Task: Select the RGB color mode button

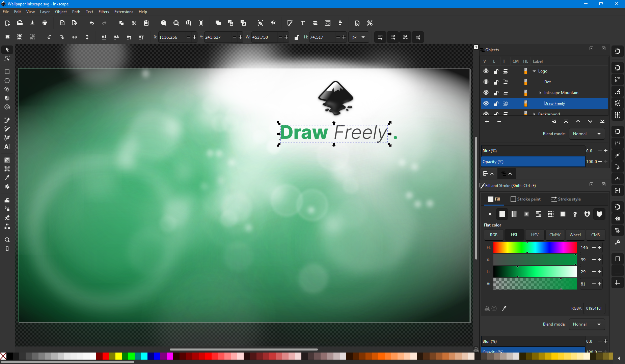Action: pyautogui.click(x=494, y=235)
